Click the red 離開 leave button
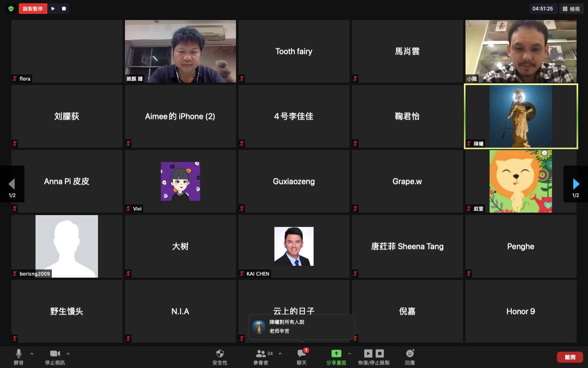588x368 pixels. (570, 357)
